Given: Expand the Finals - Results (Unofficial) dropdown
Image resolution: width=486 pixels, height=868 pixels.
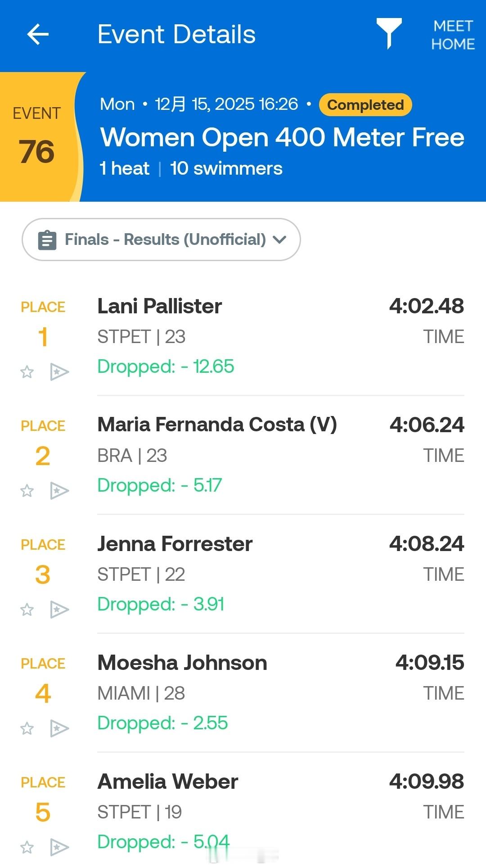Looking at the screenshot, I should tap(161, 240).
